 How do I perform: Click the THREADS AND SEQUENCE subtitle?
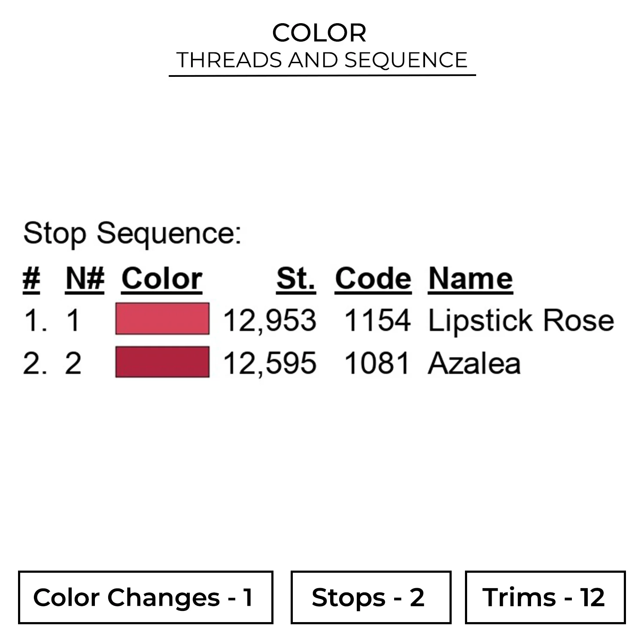[322, 60]
